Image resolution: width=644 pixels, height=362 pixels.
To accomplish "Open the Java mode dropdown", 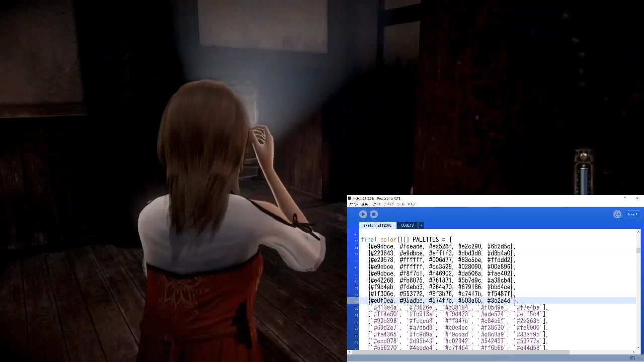I will pyautogui.click(x=631, y=214).
